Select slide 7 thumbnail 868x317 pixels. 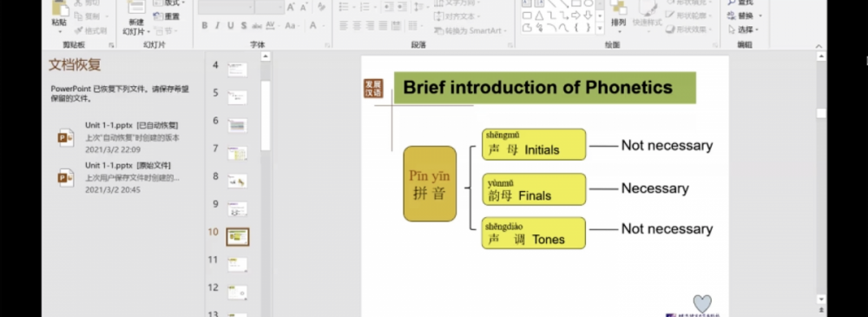coord(238,153)
